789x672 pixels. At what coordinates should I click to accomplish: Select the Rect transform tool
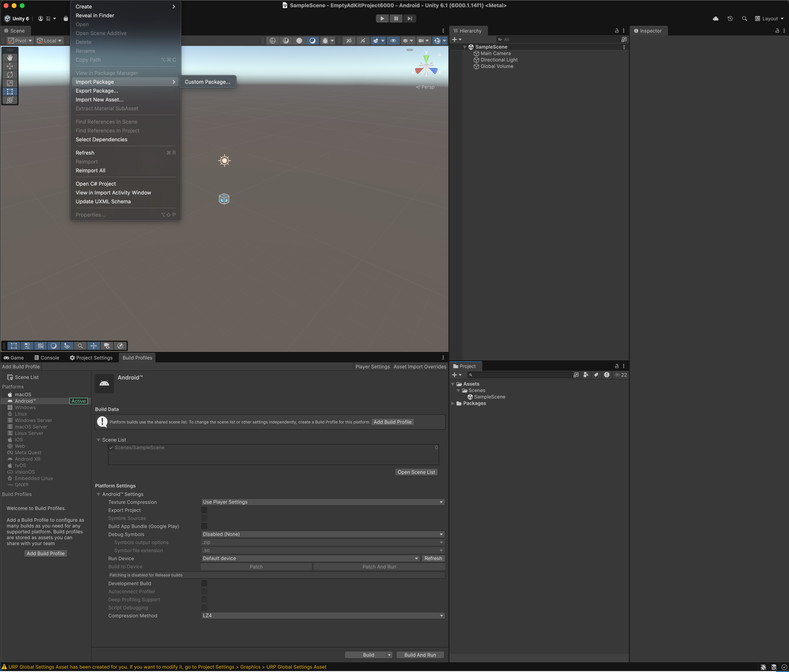[10, 91]
